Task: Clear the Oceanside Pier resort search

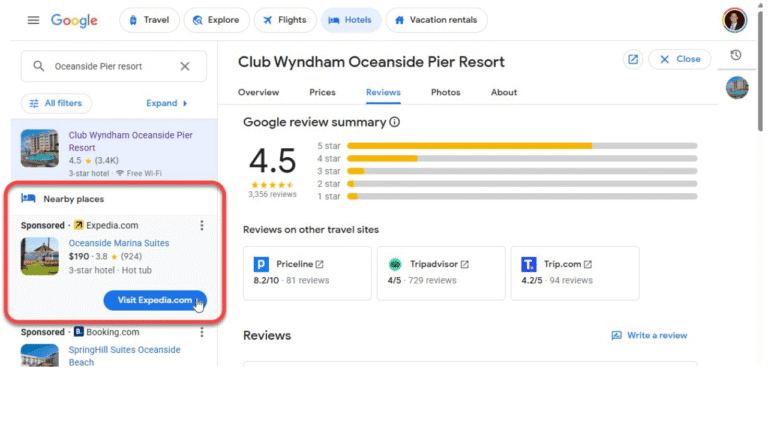Action: (185, 66)
